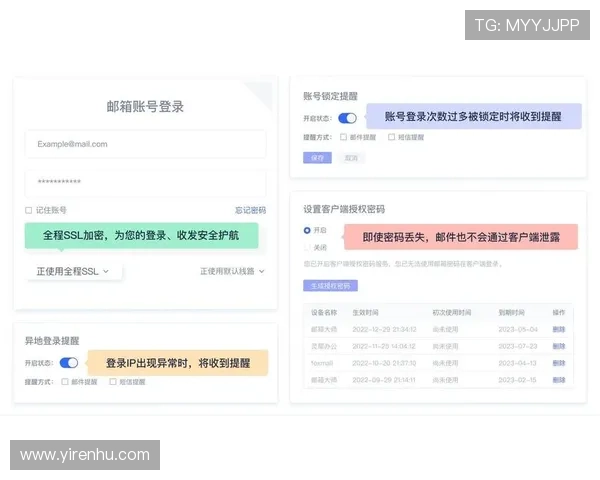Screen dimensions: 600x480
Task: Check 邮件提醒 under 异地登录提醒
Action: (65, 382)
